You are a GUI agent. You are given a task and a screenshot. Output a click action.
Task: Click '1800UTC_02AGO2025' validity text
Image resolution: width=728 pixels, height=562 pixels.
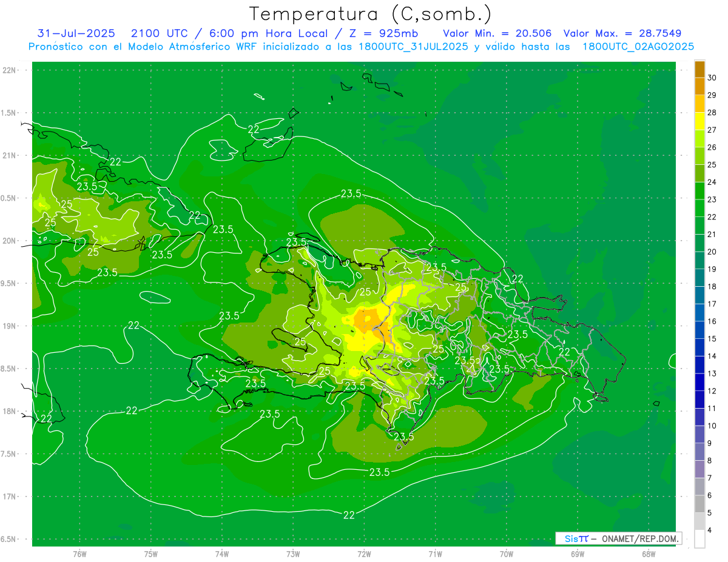click(x=638, y=47)
